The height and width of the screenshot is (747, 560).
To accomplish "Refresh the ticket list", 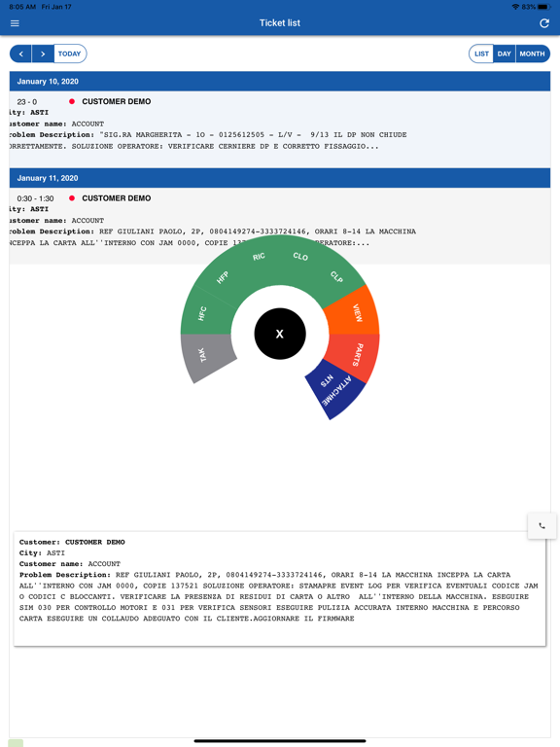I will tap(544, 23).
